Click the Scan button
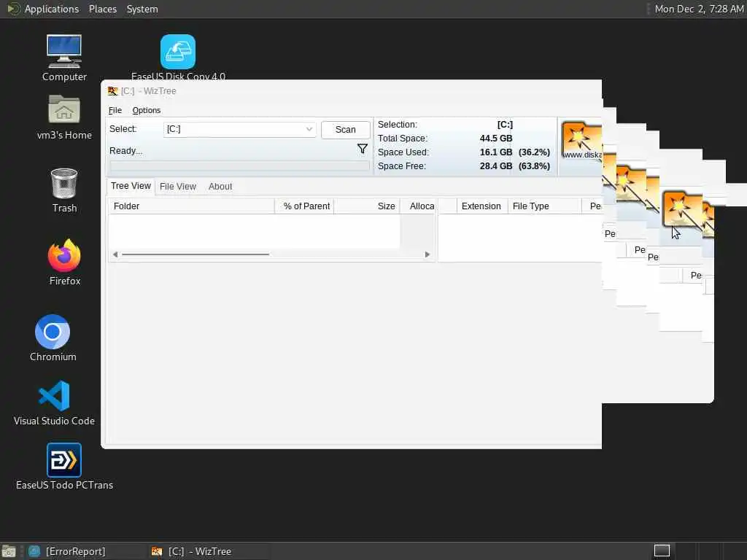 345,130
